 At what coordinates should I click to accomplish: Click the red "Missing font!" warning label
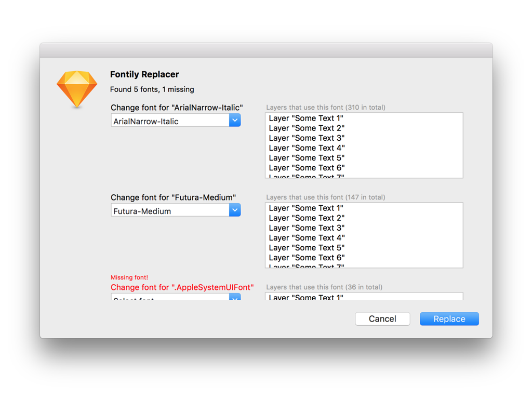click(x=129, y=277)
